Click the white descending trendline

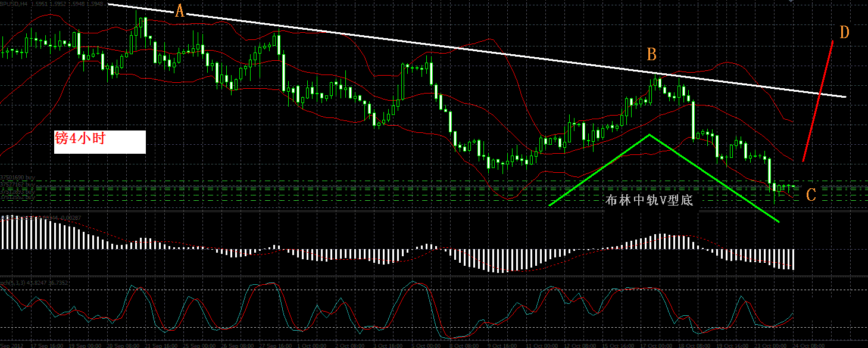point(476,51)
